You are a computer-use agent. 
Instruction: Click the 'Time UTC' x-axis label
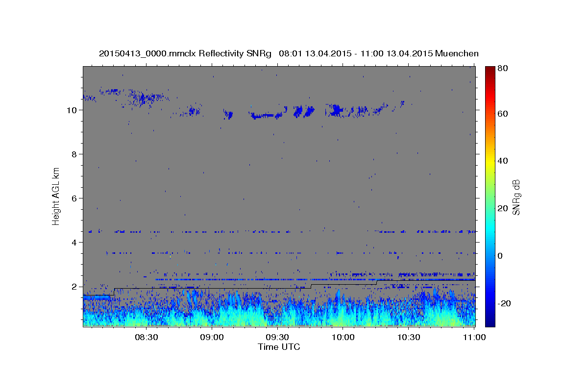(x=279, y=347)
